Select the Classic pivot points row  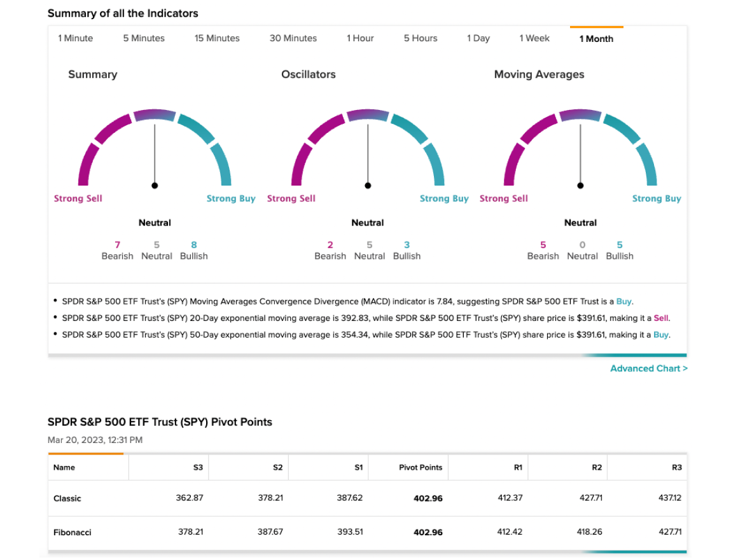[x=367, y=498]
